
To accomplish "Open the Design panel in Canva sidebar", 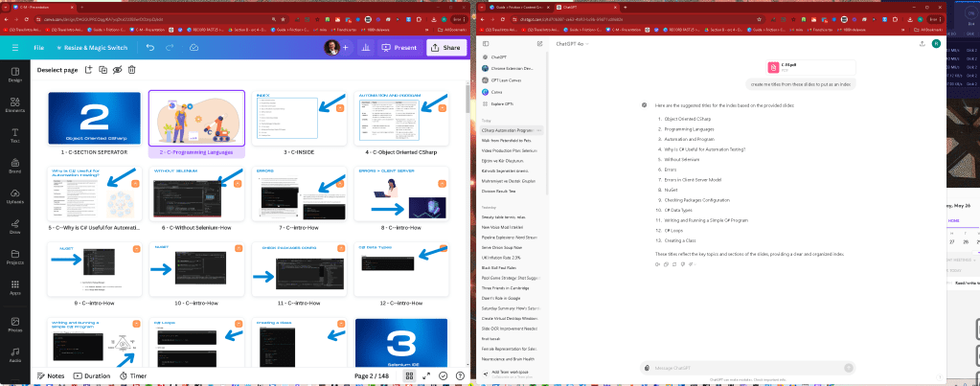I will 15,75.
